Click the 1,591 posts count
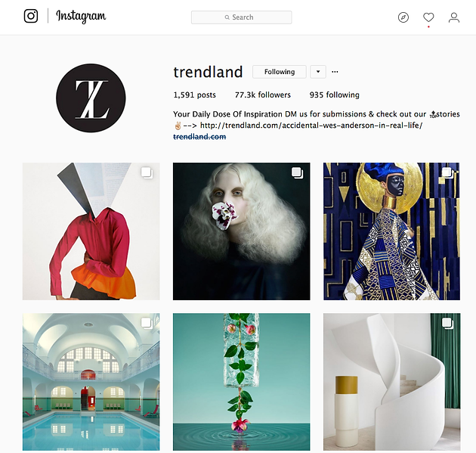This screenshot has width=476, height=453. click(x=194, y=95)
